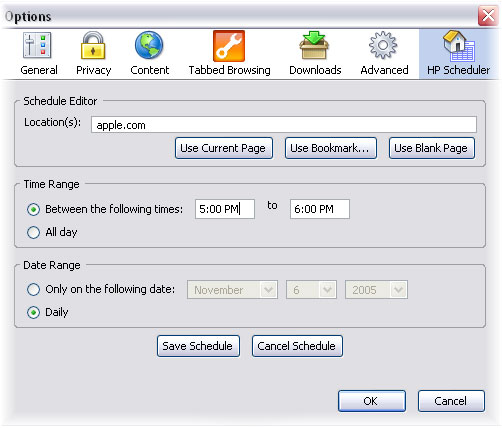Expand the 2005 year dropdown
The image size is (502, 428).
[376, 290]
